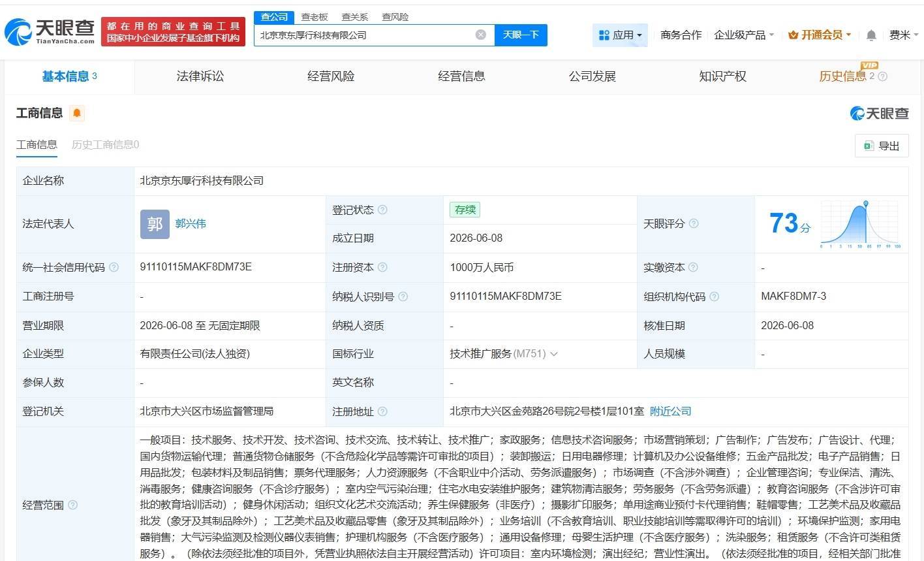This screenshot has width=924, height=561.
Task: Select the 历史工商信息0 sub-tab
Action: pyautogui.click(x=105, y=144)
